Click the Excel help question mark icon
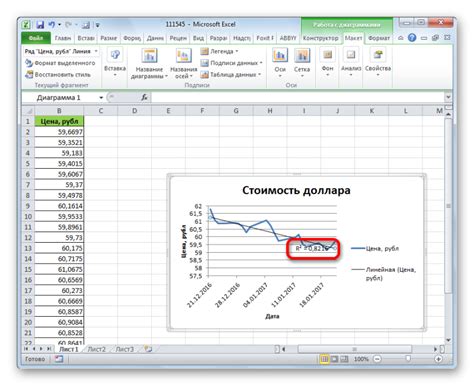The width and height of the screenshot is (474, 386). click(412, 38)
